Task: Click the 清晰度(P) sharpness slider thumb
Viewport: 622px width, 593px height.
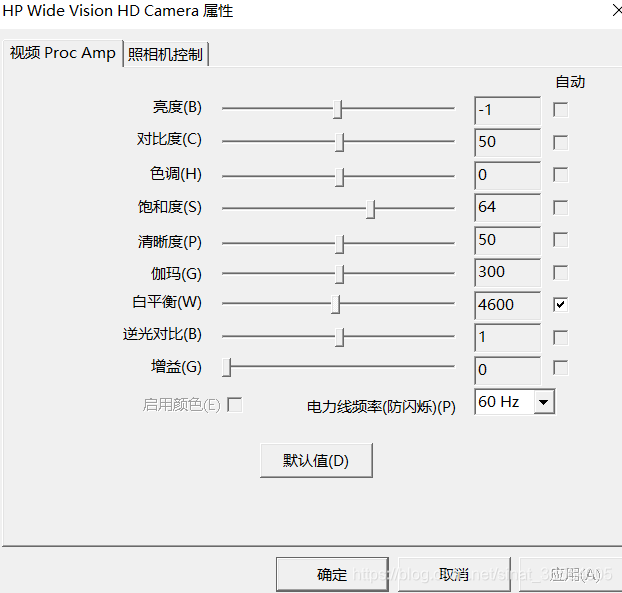Action: pyautogui.click(x=339, y=244)
